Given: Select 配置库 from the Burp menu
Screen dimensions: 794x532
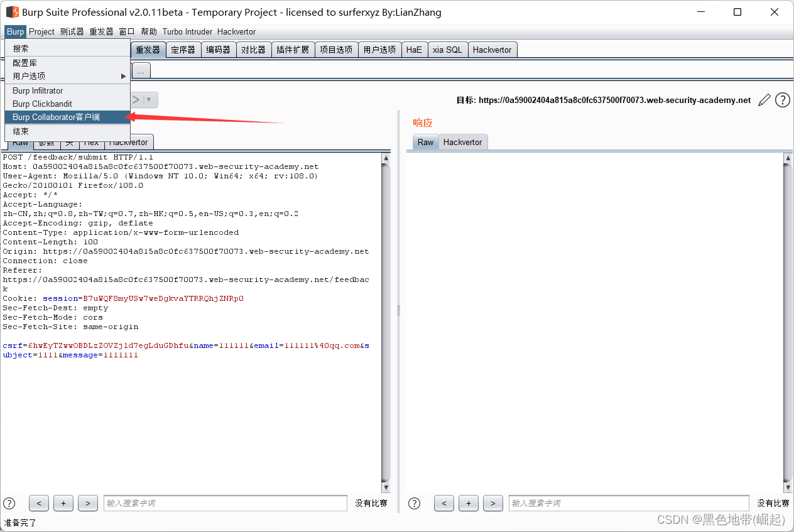Looking at the screenshot, I should coord(67,63).
